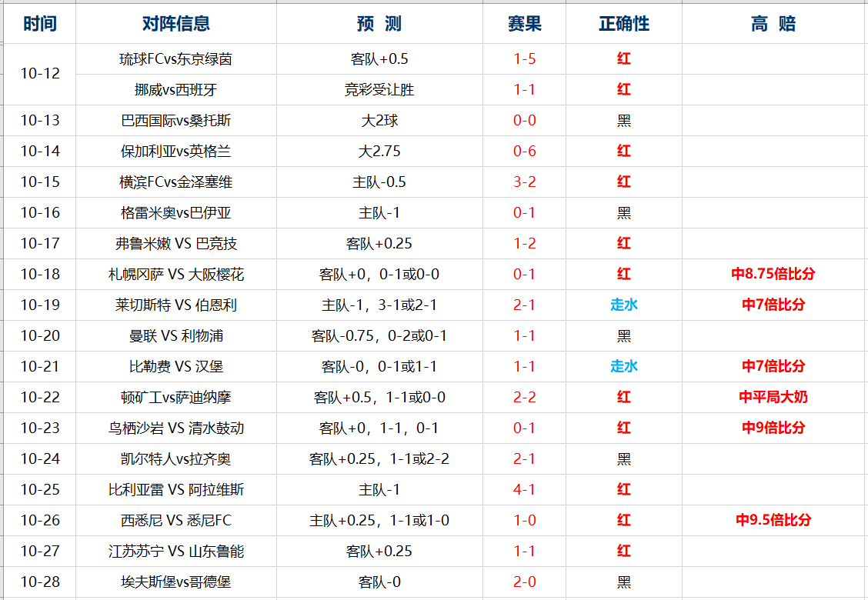The width and height of the screenshot is (868, 600).
Task: Click the 红 cell in the 10-27 row
Action: pos(624,552)
